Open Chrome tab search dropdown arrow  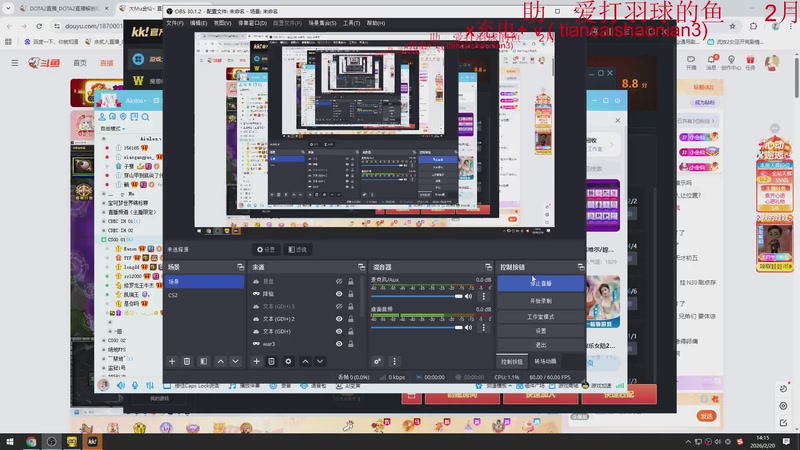[x=8, y=8]
